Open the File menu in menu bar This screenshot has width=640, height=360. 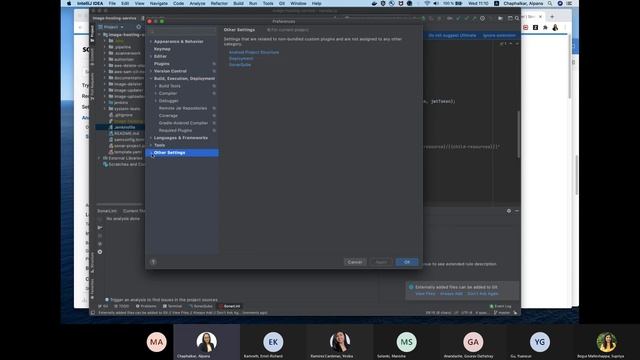click(x=112, y=3)
